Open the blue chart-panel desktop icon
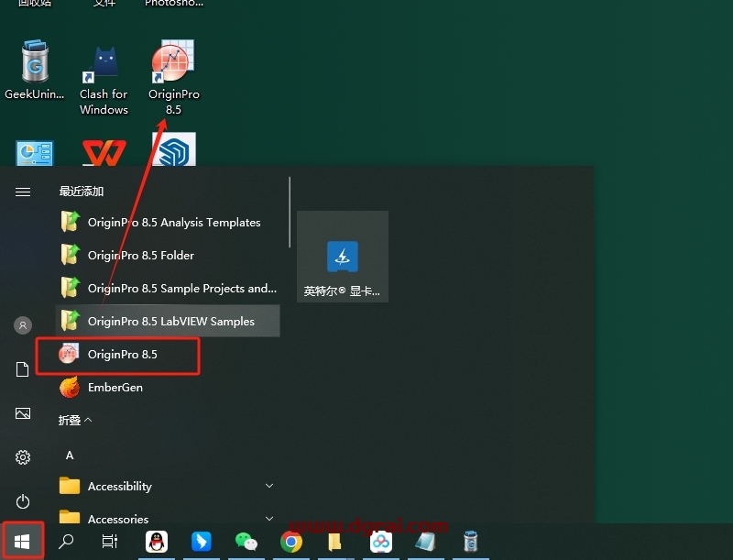 point(35,153)
